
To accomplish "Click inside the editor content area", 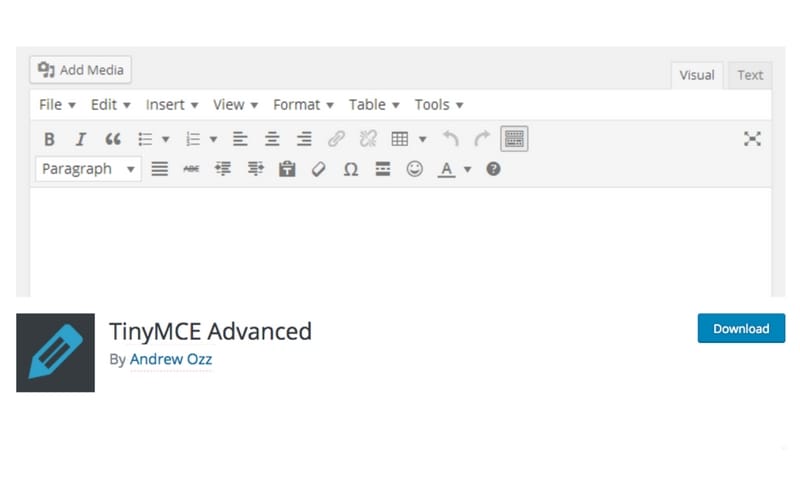I will [401, 242].
